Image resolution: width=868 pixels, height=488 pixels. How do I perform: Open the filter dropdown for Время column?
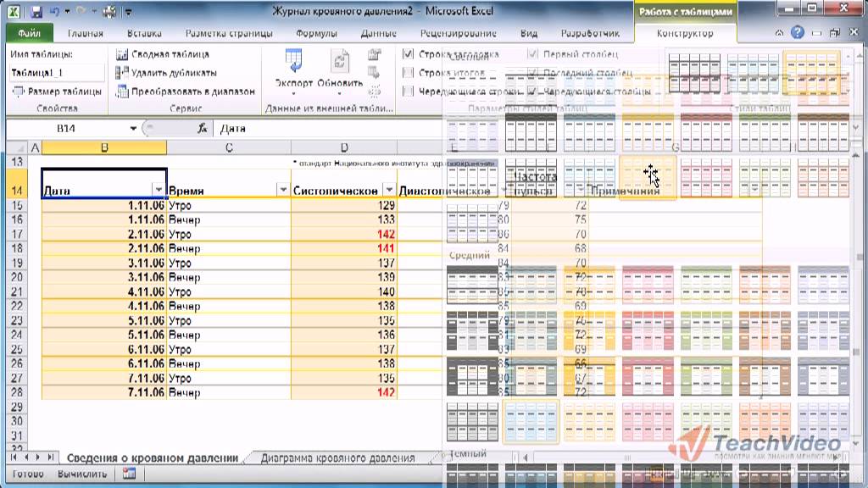click(283, 191)
